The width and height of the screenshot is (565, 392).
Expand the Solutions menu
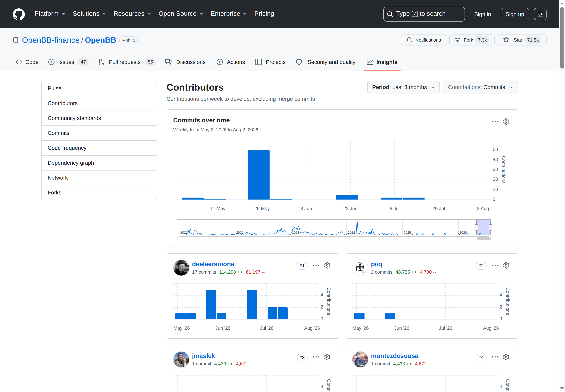click(89, 14)
